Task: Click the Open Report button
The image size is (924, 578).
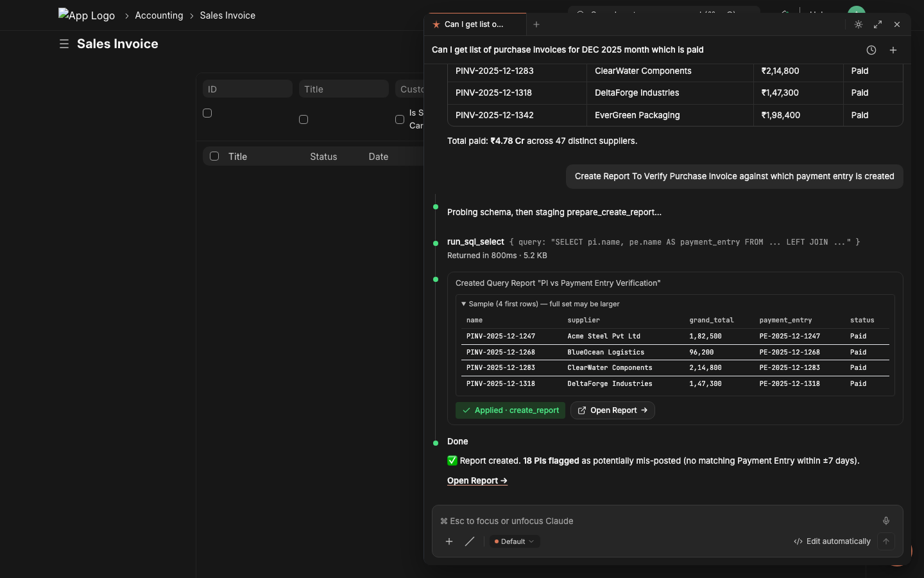Action: point(613,410)
